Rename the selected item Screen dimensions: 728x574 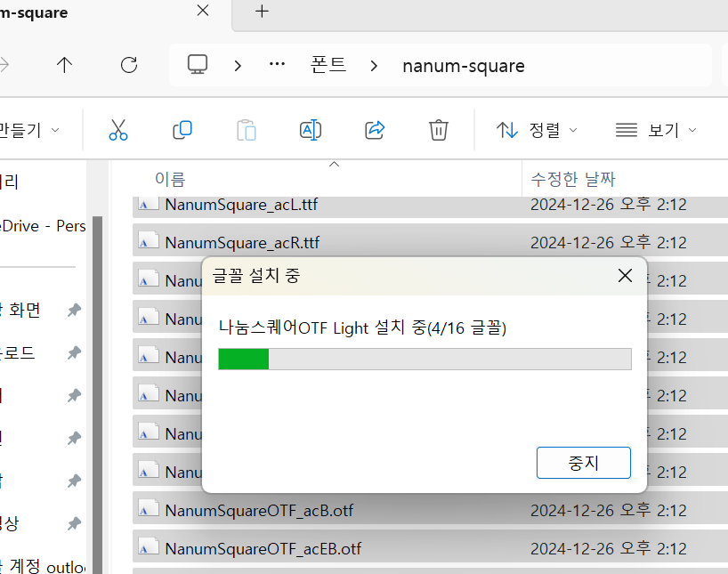311,130
